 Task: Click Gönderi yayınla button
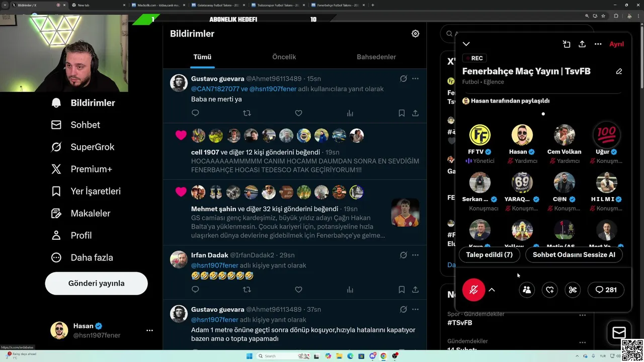pyautogui.click(x=97, y=284)
